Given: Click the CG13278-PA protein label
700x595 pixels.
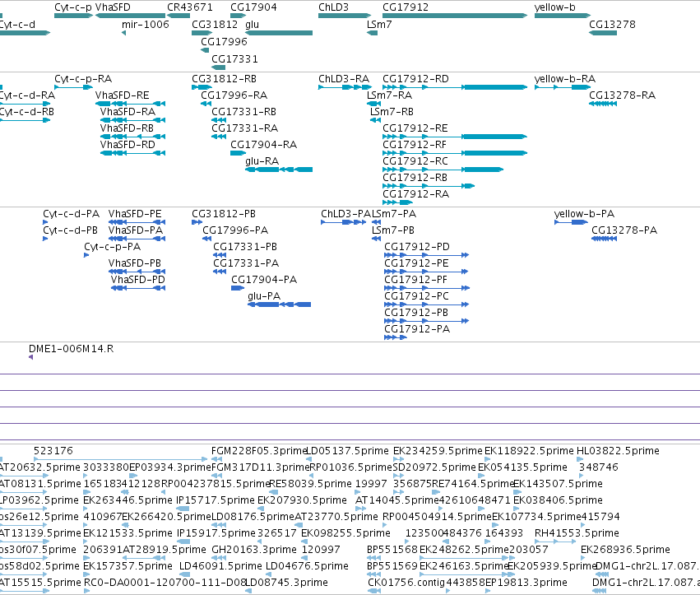Looking at the screenshot, I should click(624, 230).
